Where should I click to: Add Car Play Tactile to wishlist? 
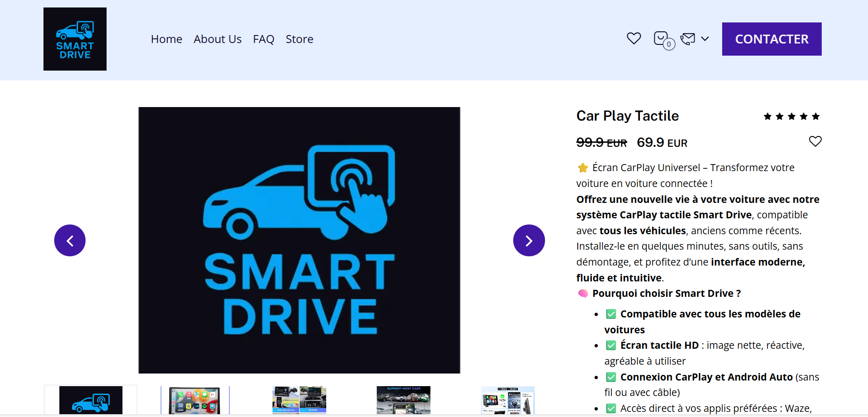pos(815,141)
